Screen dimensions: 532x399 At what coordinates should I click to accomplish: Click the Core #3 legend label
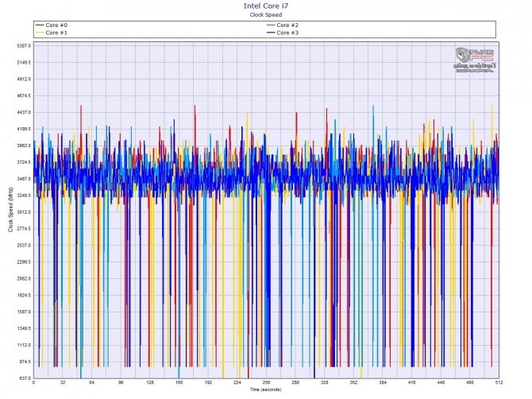click(287, 33)
